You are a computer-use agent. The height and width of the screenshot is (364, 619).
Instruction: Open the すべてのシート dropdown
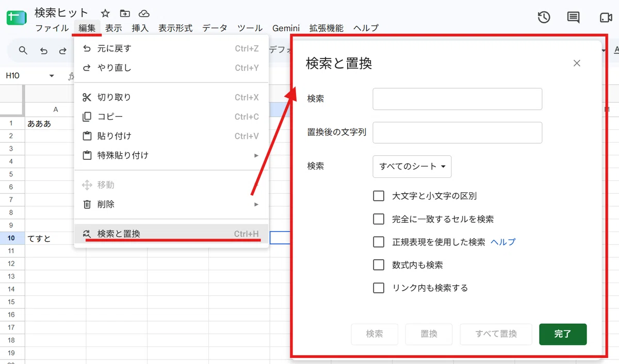click(x=412, y=167)
